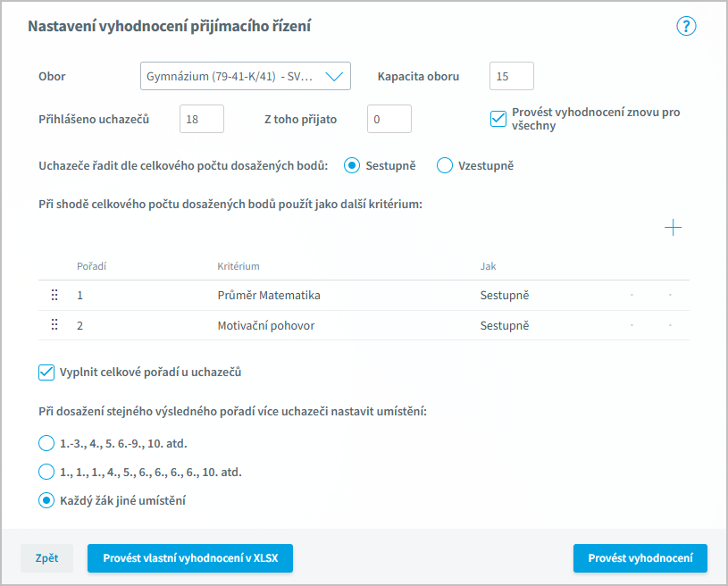The image size is (728, 586).
Task: Click the Z toho přijato field
Action: click(x=389, y=119)
